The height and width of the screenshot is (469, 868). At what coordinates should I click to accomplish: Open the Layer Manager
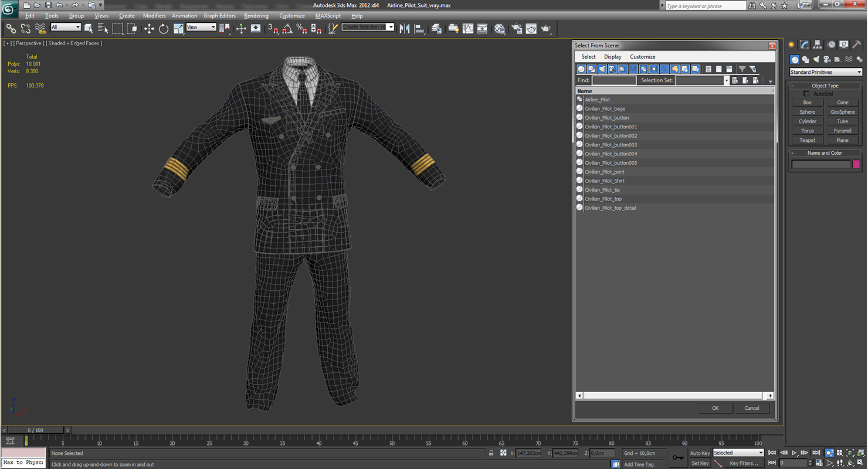coord(436,28)
